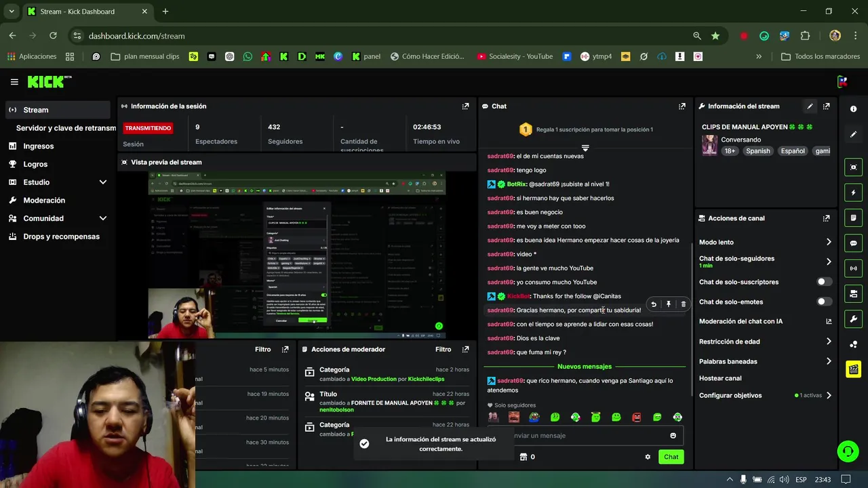The image size is (868, 488).
Task: Click Hostear canal
Action: (x=720, y=378)
